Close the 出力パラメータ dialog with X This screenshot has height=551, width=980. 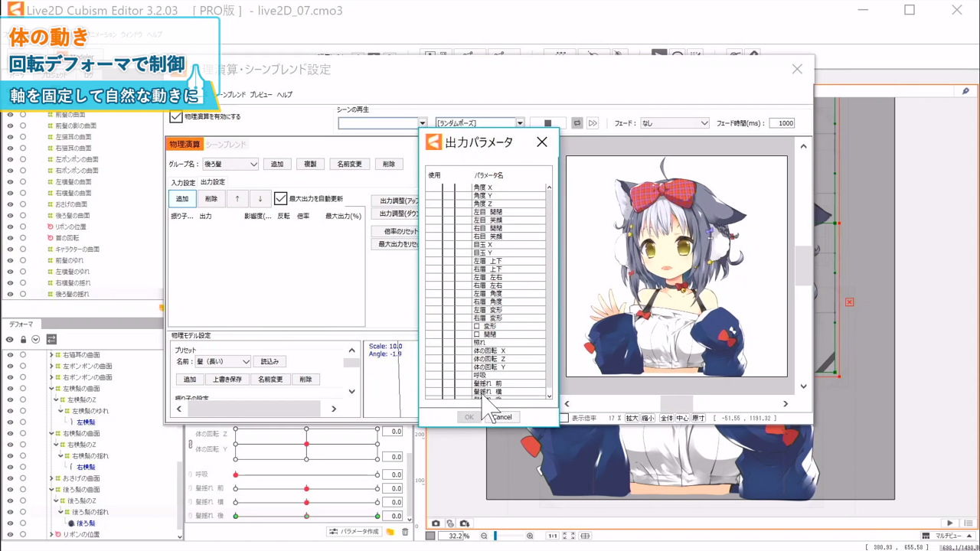coord(542,142)
